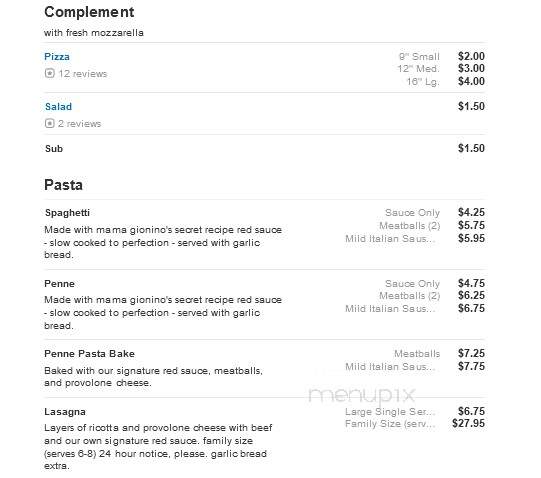The height and width of the screenshot is (478, 541).
Task: Select the Sub complement item
Action: (x=54, y=149)
